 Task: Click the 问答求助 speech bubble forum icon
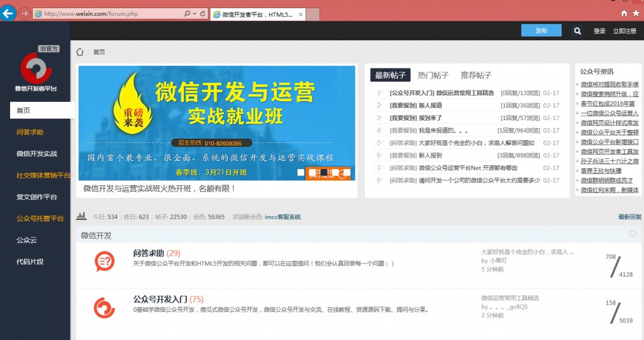click(x=104, y=261)
